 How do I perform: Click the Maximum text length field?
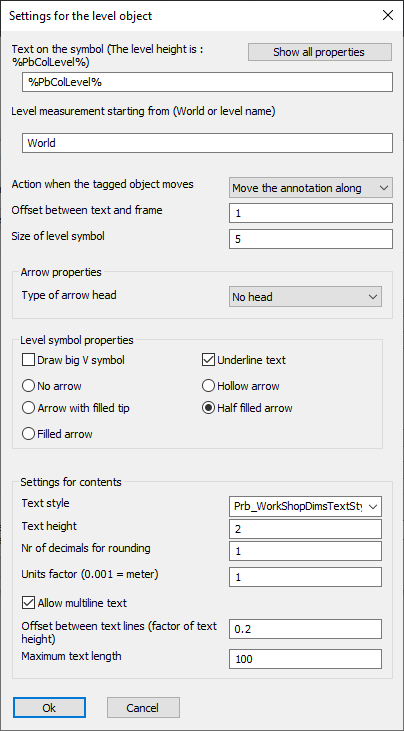pyautogui.click(x=305, y=659)
